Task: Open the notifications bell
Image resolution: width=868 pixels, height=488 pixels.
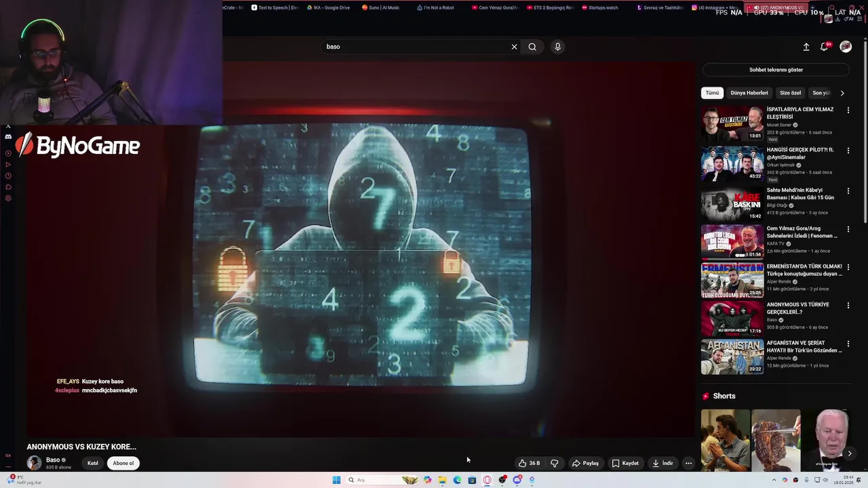Action: point(825,47)
